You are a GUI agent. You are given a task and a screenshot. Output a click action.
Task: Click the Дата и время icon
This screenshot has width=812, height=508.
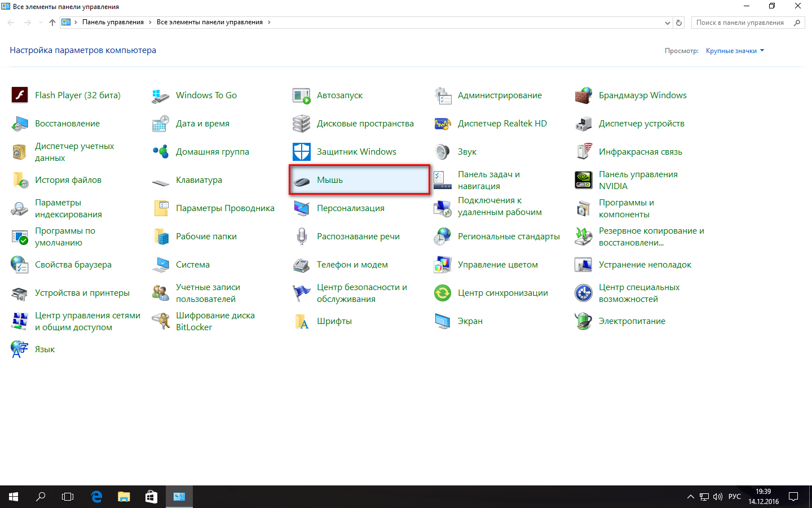point(161,124)
